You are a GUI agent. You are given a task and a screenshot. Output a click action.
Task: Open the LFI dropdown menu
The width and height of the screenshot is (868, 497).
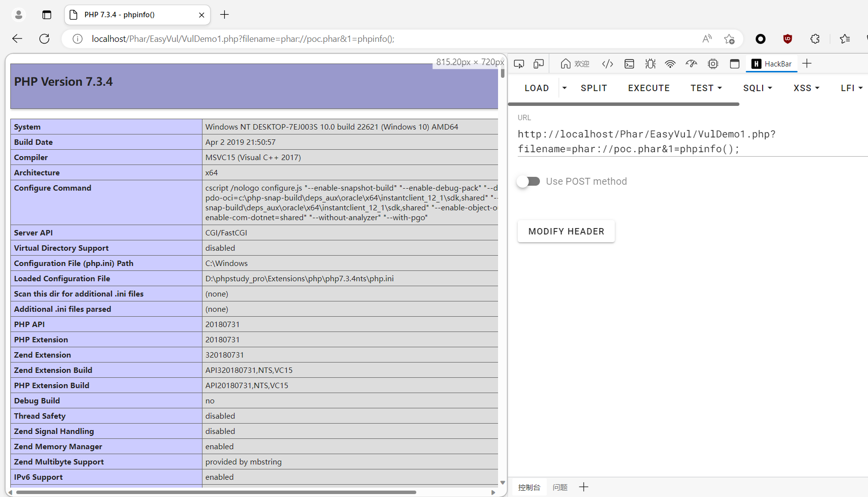tap(852, 88)
